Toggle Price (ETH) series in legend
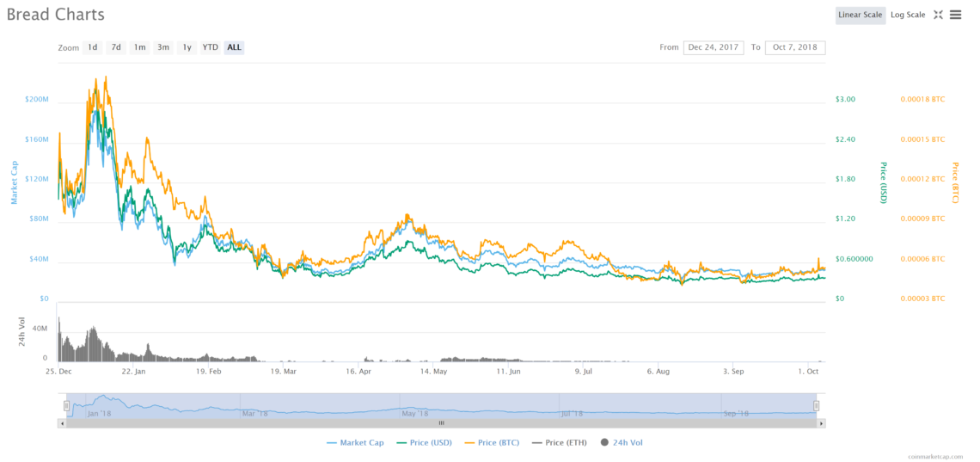The width and height of the screenshot is (980, 462). [x=560, y=442]
